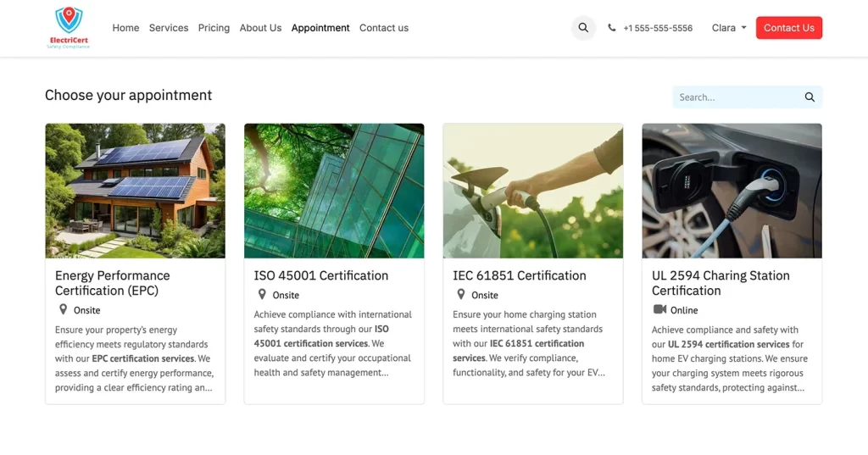This screenshot has height=455, width=868.
Task: Go to the Services page
Action: pos(169,28)
